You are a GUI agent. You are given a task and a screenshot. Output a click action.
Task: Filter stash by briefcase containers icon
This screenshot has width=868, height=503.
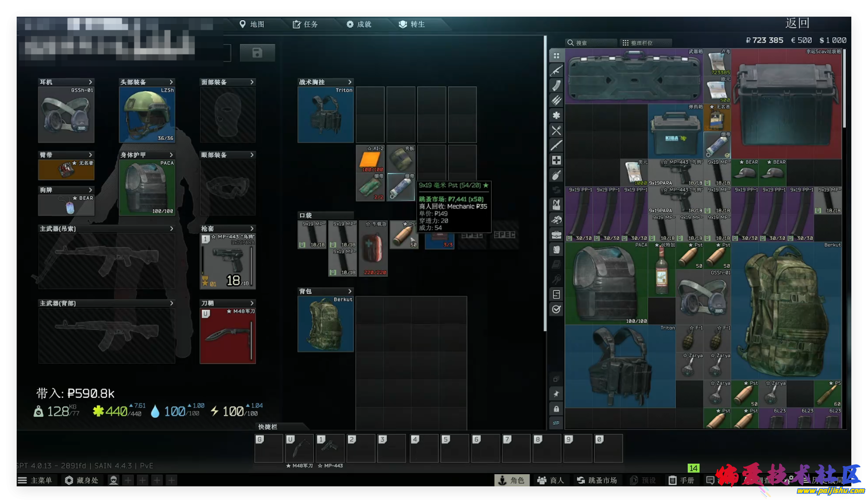point(556,235)
